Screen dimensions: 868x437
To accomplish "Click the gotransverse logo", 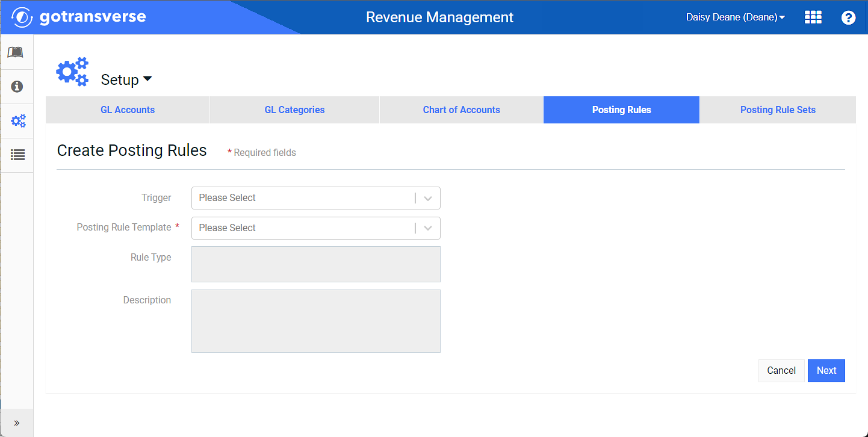I will (79, 17).
